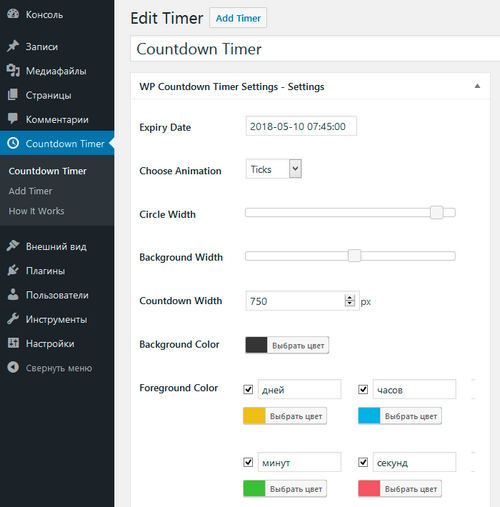Click the Записи pushpin icon
Viewport: 500px width, 507px height.
[13, 46]
